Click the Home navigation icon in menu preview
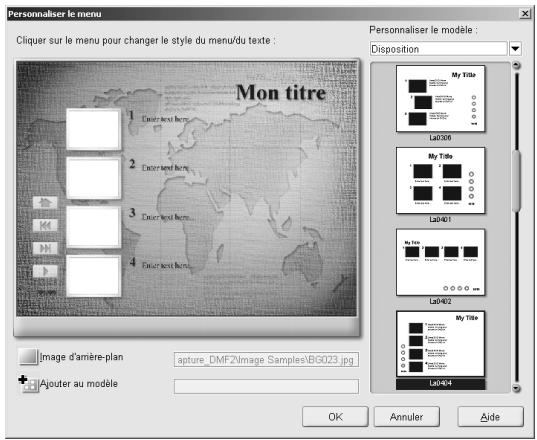The width and height of the screenshot is (537, 440). click(x=45, y=202)
